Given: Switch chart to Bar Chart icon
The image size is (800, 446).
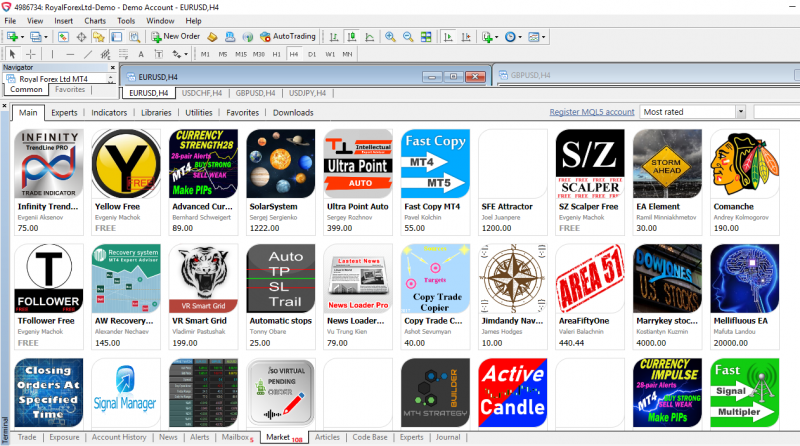Looking at the screenshot, I should [334, 37].
